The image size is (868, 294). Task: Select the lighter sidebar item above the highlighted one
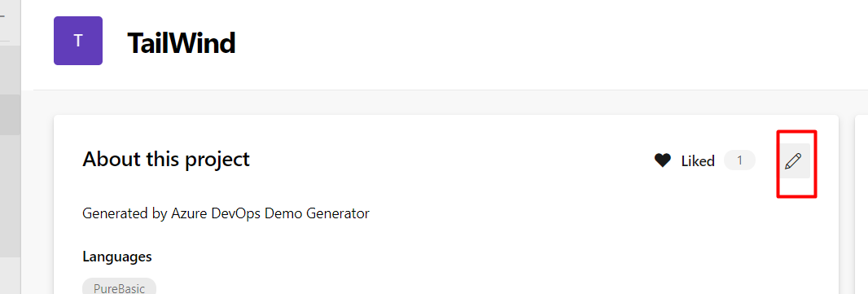point(10,70)
